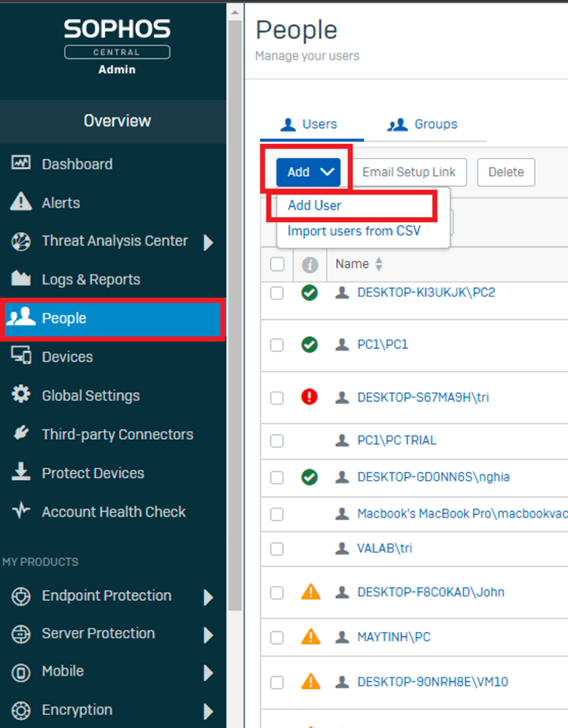Screen dimensions: 568x728
Task: Expand the Threat Analysis Center submenu arrow
Action: pos(208,242)
